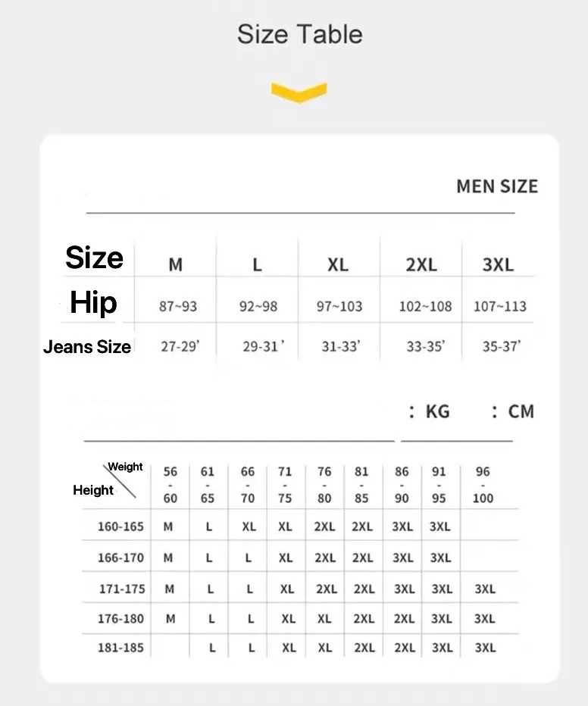Viewport: 588px width, 706px height.
Task: Click the Size Table heading
Action: pos(299,34)
